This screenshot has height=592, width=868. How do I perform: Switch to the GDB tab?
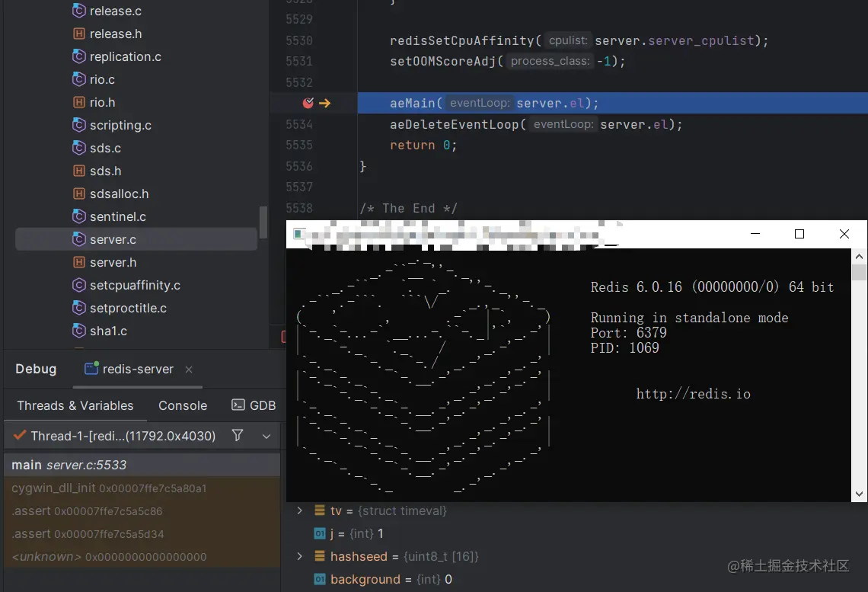(254, 405)
